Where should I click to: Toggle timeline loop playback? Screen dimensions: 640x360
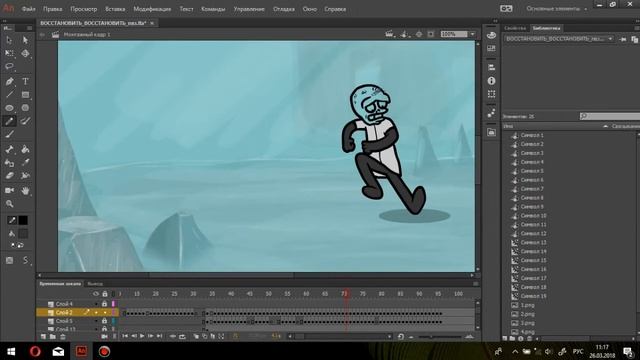point(182,336)
